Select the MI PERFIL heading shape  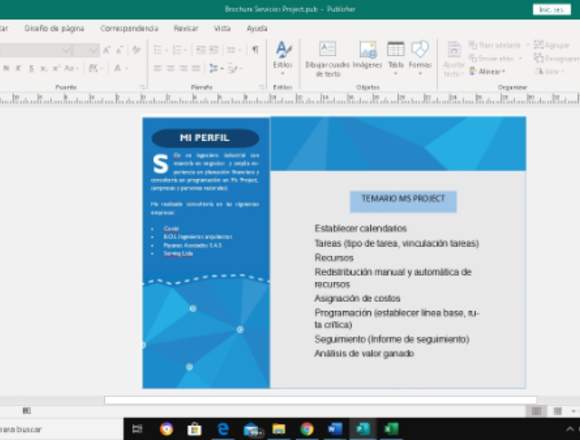click(205, 138)
